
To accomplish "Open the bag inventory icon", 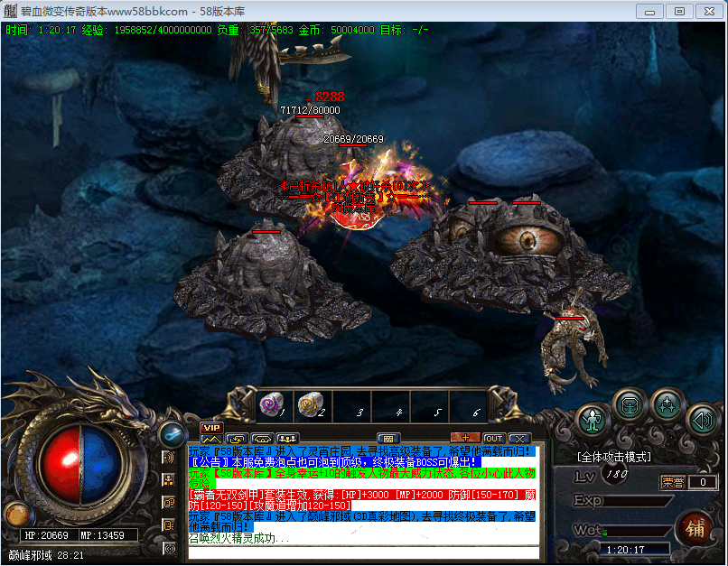I will [x=630, y=406].
